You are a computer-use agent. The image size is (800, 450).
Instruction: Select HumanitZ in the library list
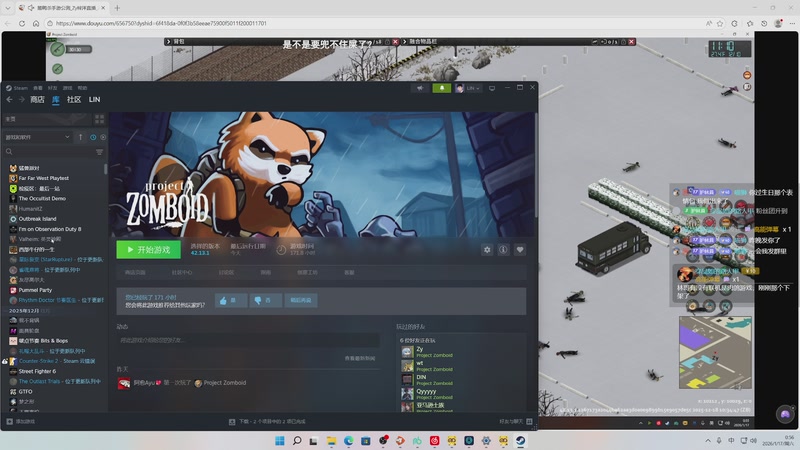pyautogui.click(x=30, y=209)
